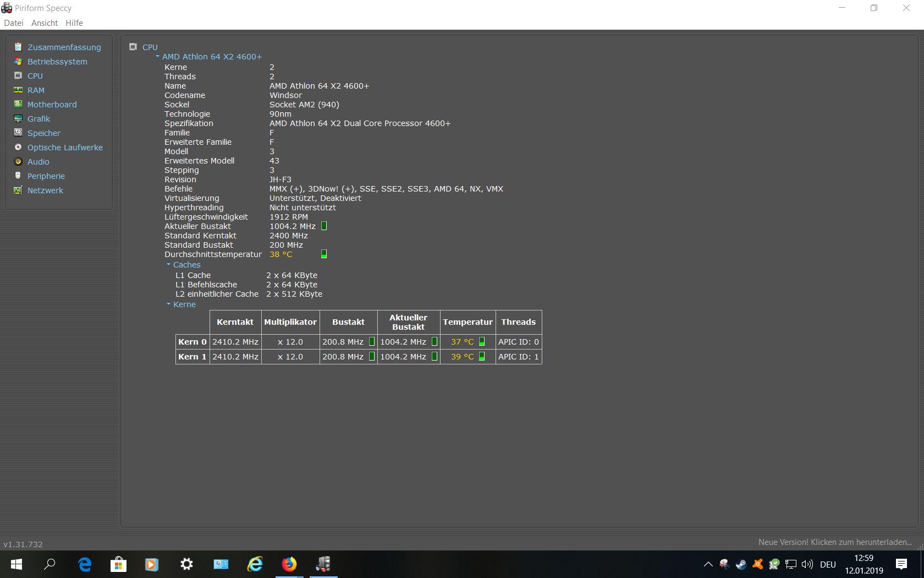Click Kern 0 Aktueller Bustakt graph icon
The width and height of the screenshot is (924, 578).
(435, 341)
